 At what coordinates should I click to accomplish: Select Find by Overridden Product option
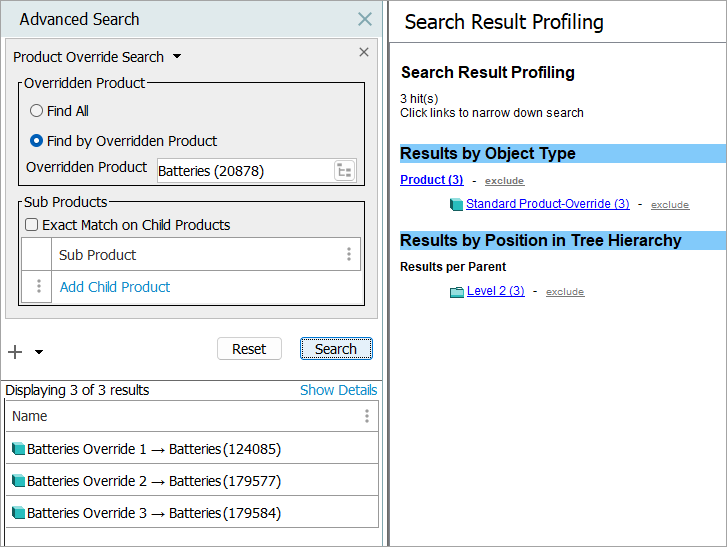(37, 141)
